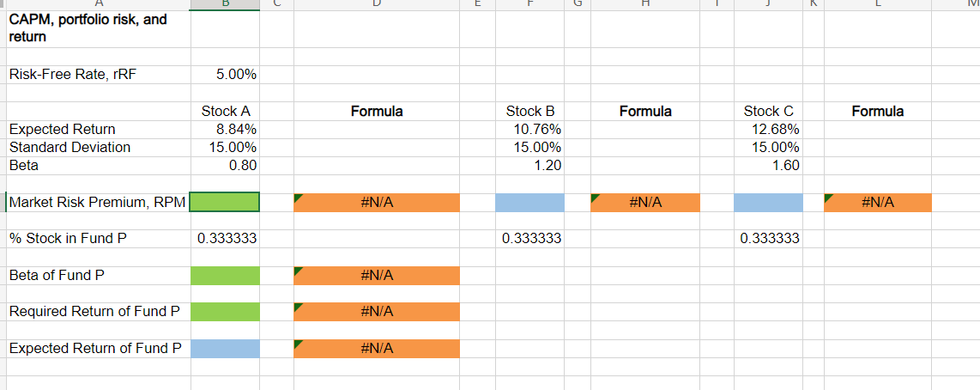The width and height of the screenshot is (980, 390).
Task: Click the 'Standard Deviation' row label
Action: coord(70,147)
